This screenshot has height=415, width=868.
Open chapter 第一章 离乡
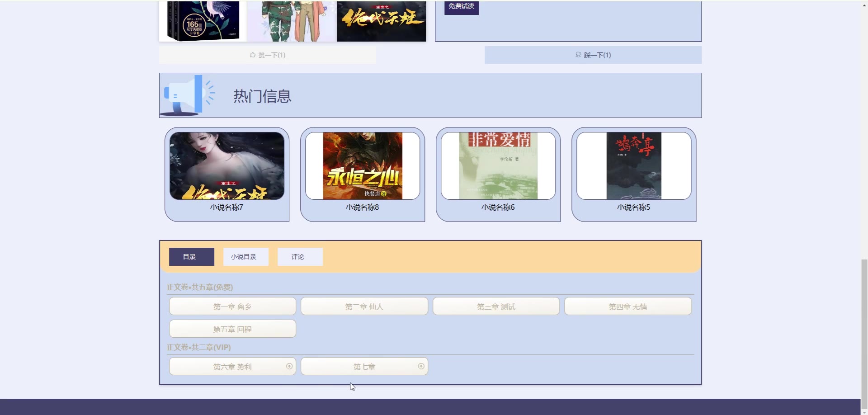[232, 306]
